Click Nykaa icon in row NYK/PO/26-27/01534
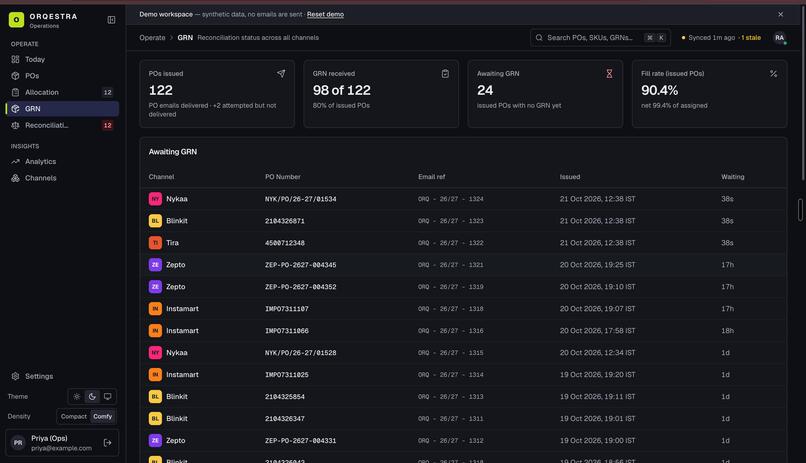Screen dimensions: 806x463 155,199
